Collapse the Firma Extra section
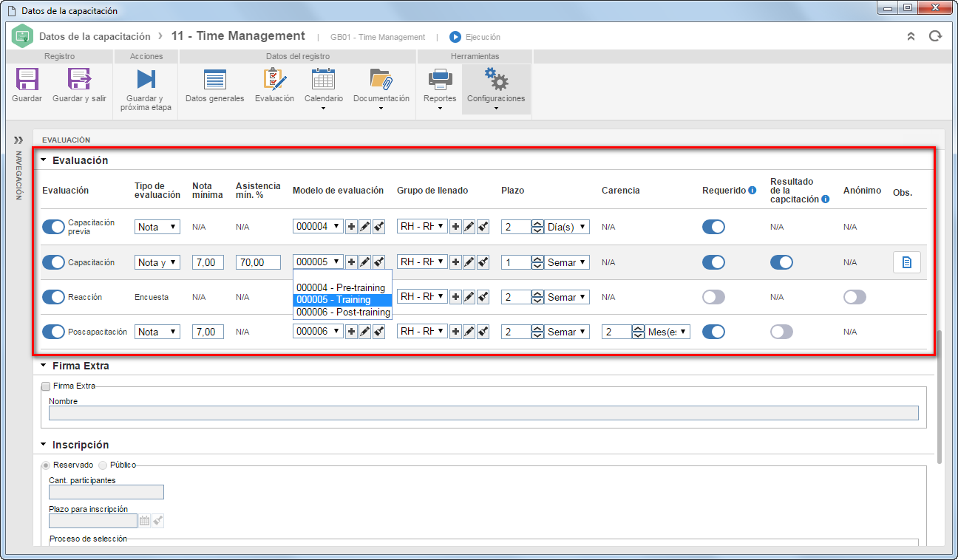The image size is (958, 560). click(44, 366)
